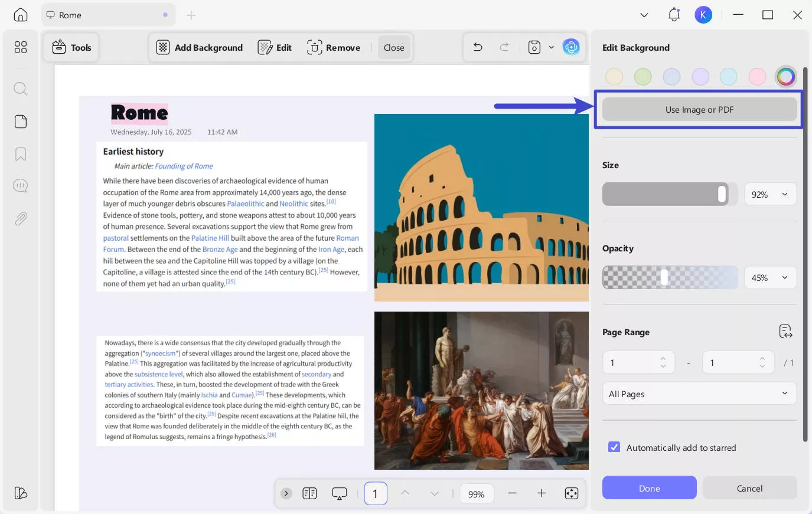Open the attachments paperclip icon
812x514 pixels.
21,219
